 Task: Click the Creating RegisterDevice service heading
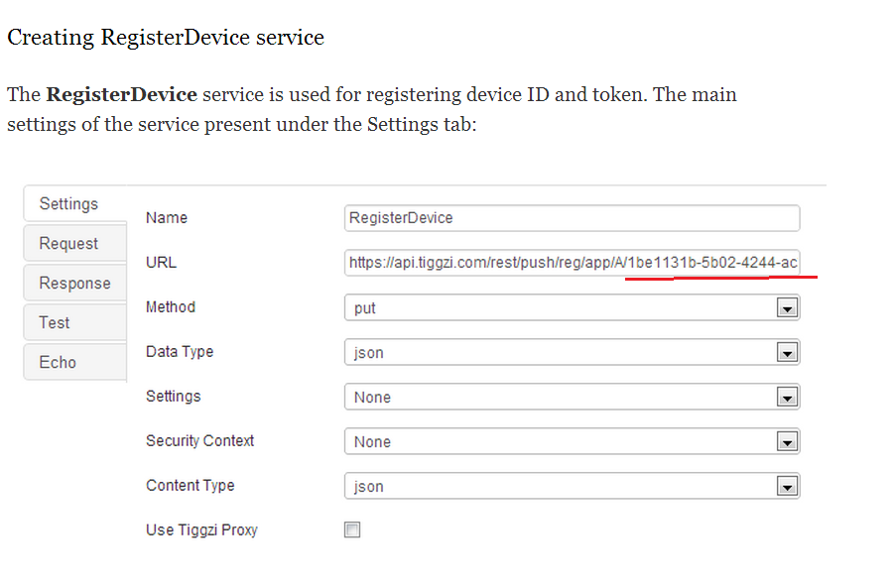tap(166, 39)
